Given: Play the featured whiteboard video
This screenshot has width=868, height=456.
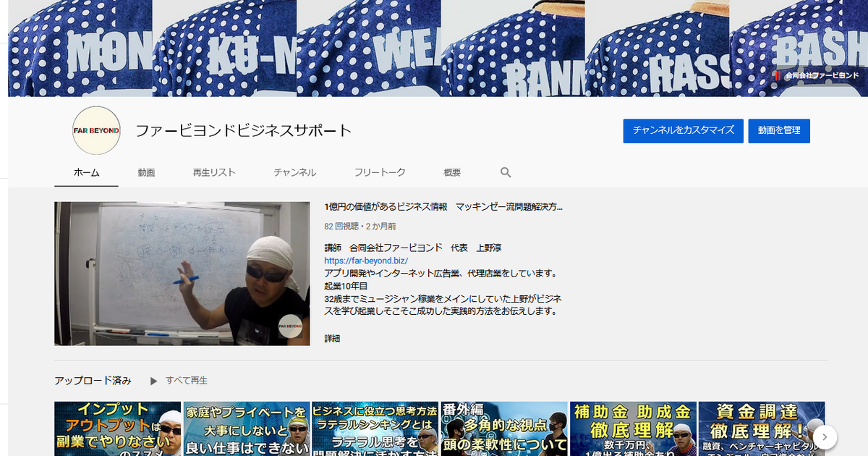Looking at the screenshot, I should click(182, 274).
